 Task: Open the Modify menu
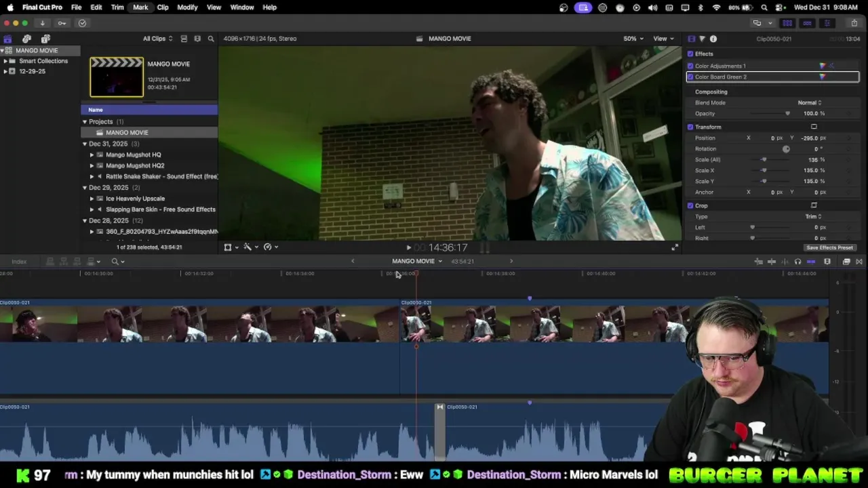pyautogui.click(x=187, y=7)
